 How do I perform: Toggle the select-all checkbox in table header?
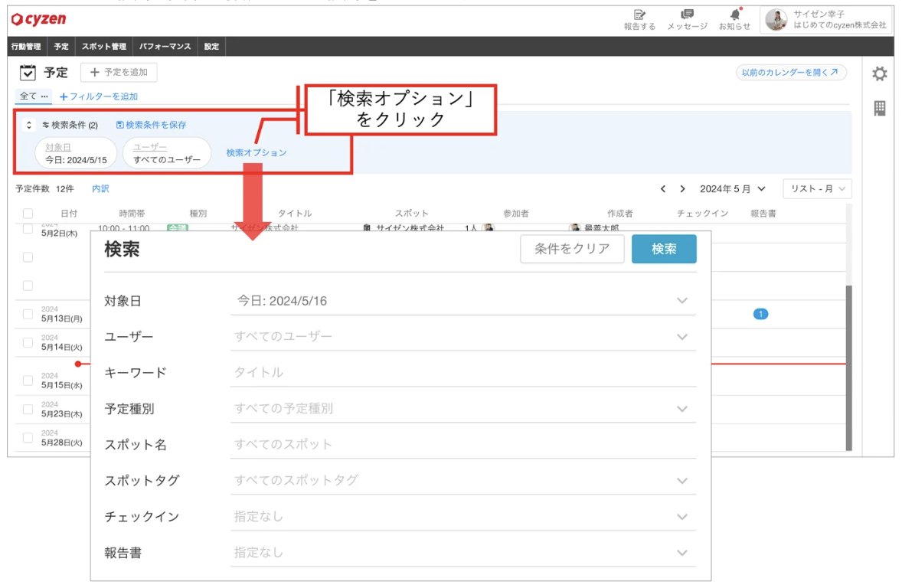click(28, 214)
